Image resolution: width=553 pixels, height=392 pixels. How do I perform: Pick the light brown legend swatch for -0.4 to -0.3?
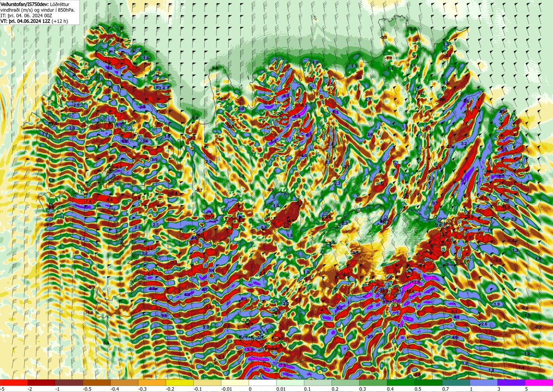click(x=124, y=383)
